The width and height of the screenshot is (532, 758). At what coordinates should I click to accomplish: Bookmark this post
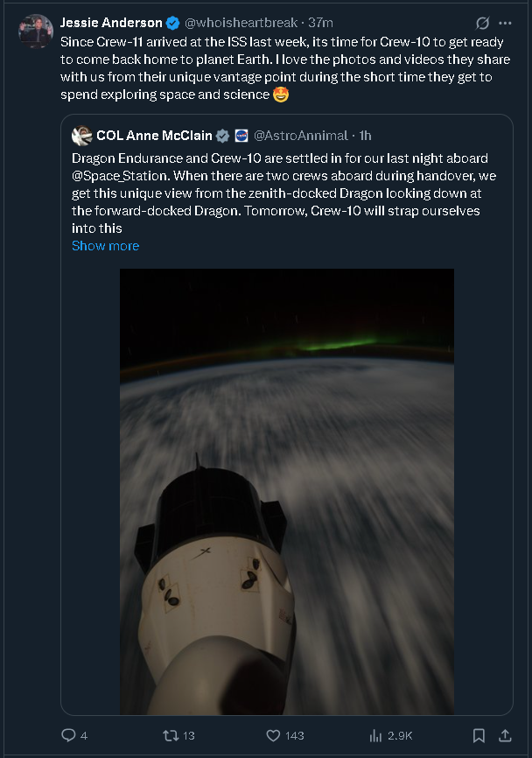(x=479, y=735)
